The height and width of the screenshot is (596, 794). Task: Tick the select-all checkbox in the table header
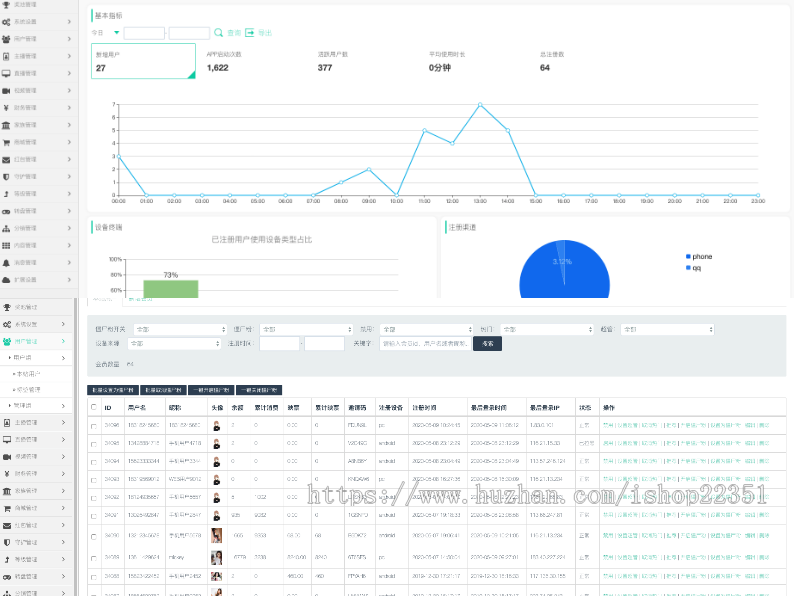(x=94, y=407)
